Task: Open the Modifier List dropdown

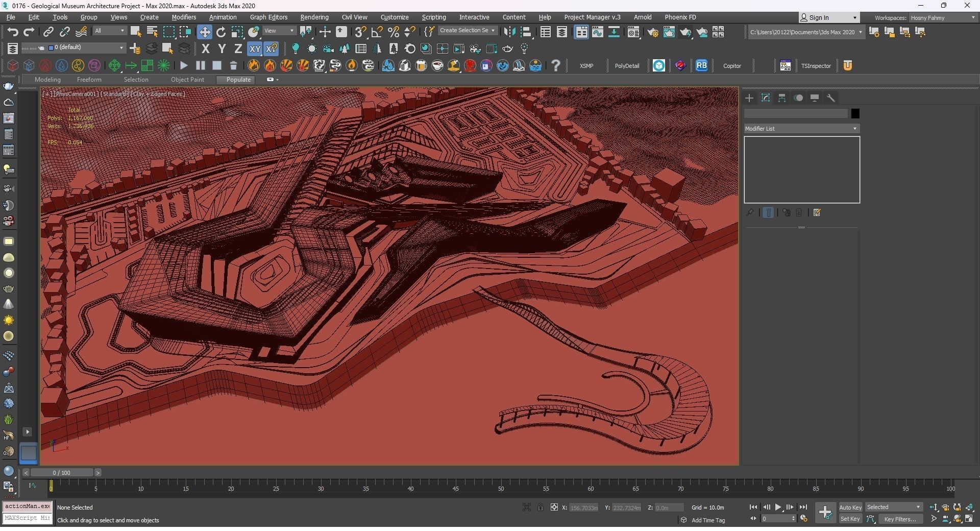Action: (801, 129)
